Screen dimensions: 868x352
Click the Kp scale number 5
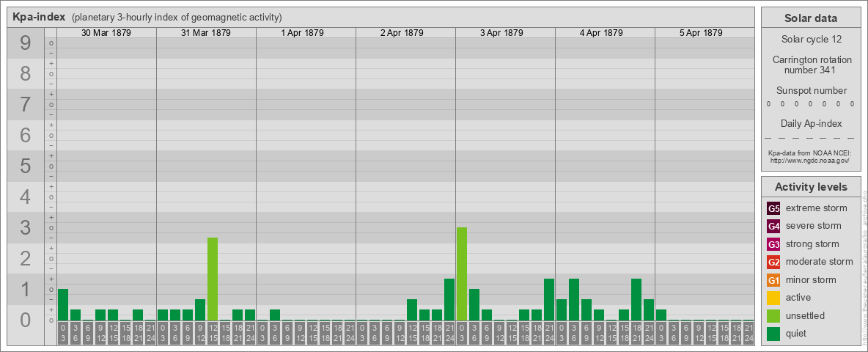pos(25,166)
